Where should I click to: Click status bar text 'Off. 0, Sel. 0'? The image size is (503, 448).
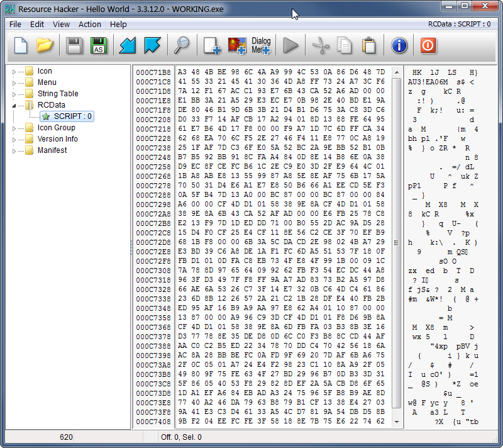(181, 437)
